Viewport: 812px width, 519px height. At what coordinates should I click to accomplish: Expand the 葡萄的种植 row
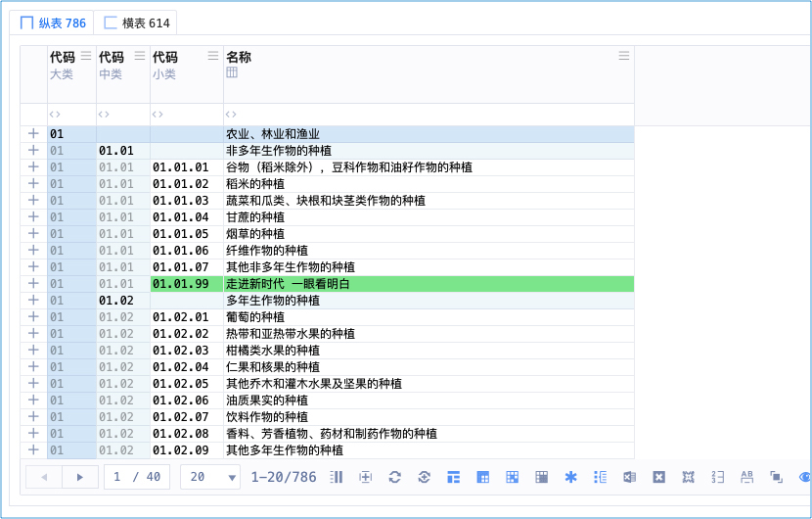(x=33, y=317)
